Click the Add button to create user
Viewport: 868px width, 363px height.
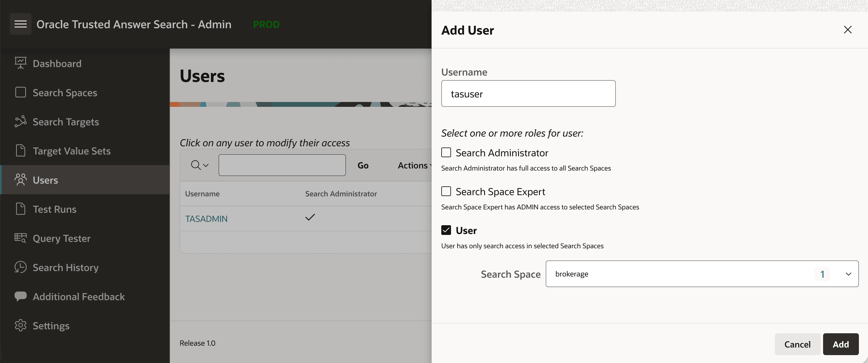click(x=840, y=344)
